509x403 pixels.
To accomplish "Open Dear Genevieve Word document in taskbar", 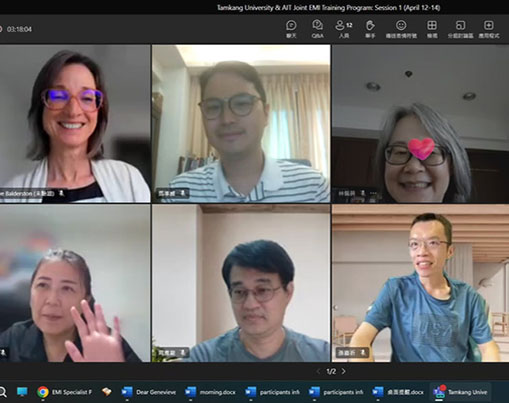I will click(x=149, y=392).
